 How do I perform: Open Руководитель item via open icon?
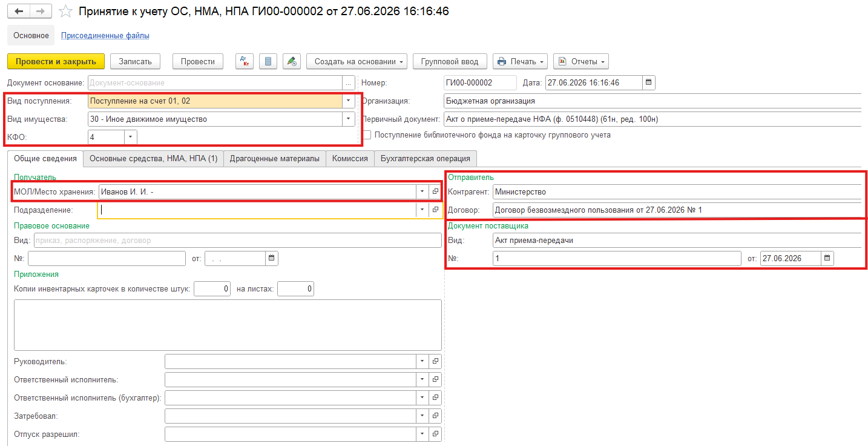coord(435,362)
